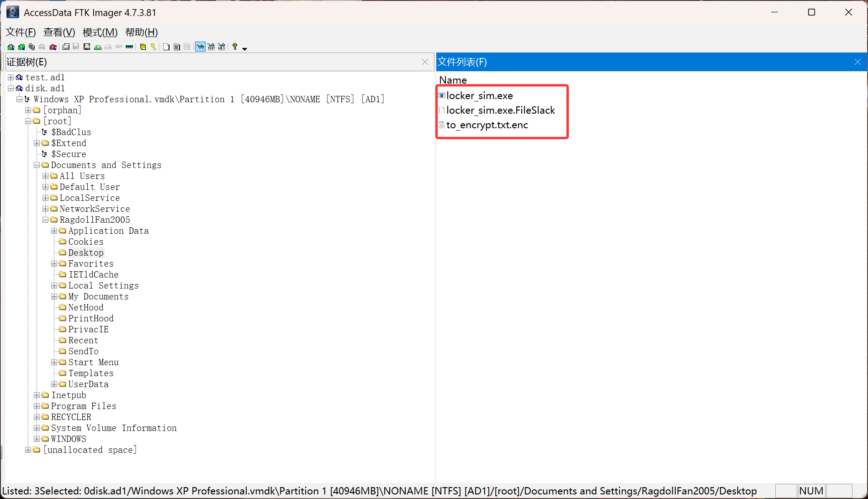Screen dimensions: 868x499
Task: Select the Templates folder
Action: (91, 373)
